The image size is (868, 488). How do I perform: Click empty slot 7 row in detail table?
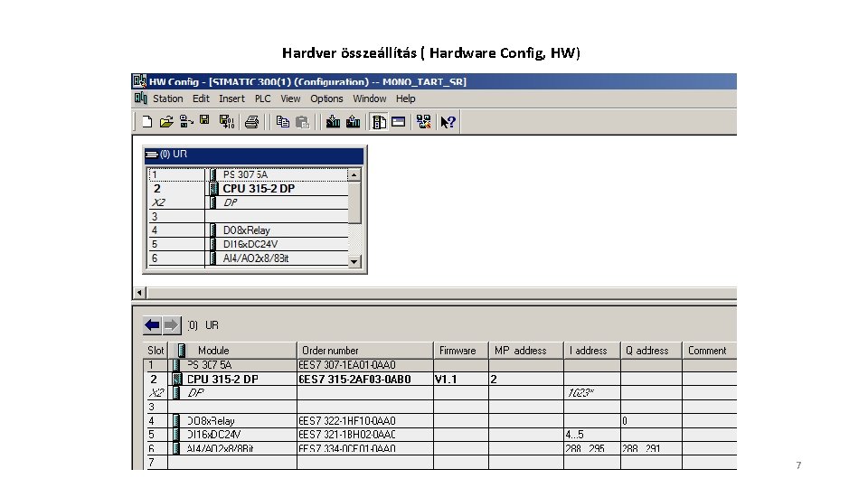point(440,463)
